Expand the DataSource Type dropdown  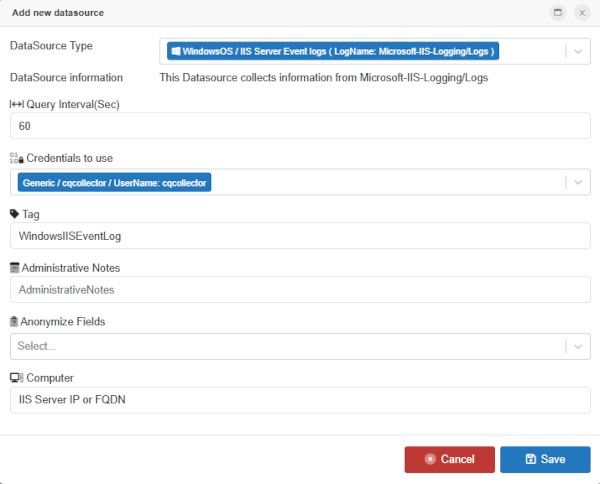(578, 51)
